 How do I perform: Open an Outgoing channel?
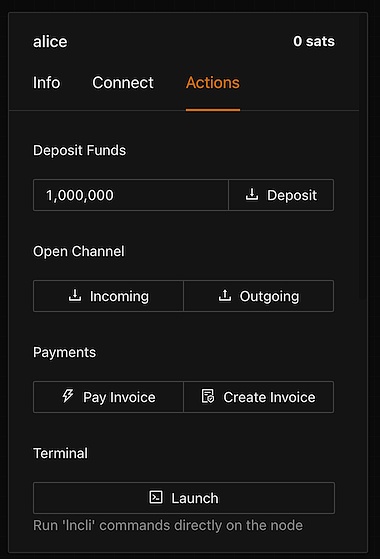(x=259, y=296)
